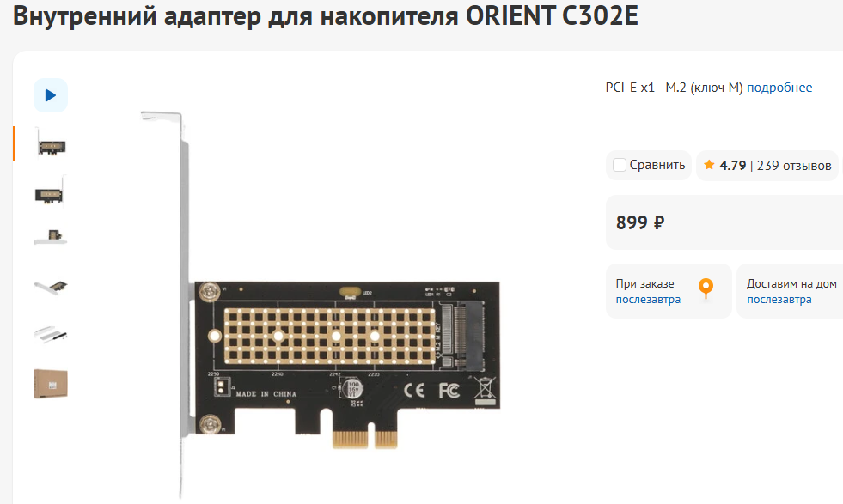Select the cardboard box packaging thumbnail
Viewport: 843px width, 504px height.
coord(51,384)
